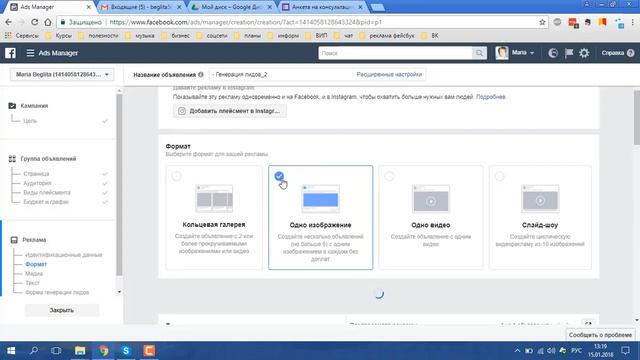640x360 pixels.
Task: Click the Поиск search input field
Action: tap(396, 53)
